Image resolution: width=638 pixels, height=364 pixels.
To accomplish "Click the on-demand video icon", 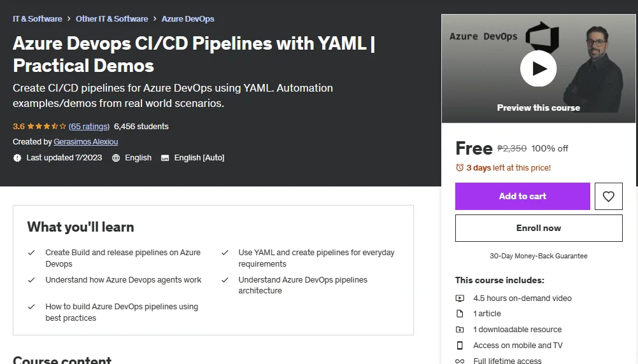I will pos(459,298).
